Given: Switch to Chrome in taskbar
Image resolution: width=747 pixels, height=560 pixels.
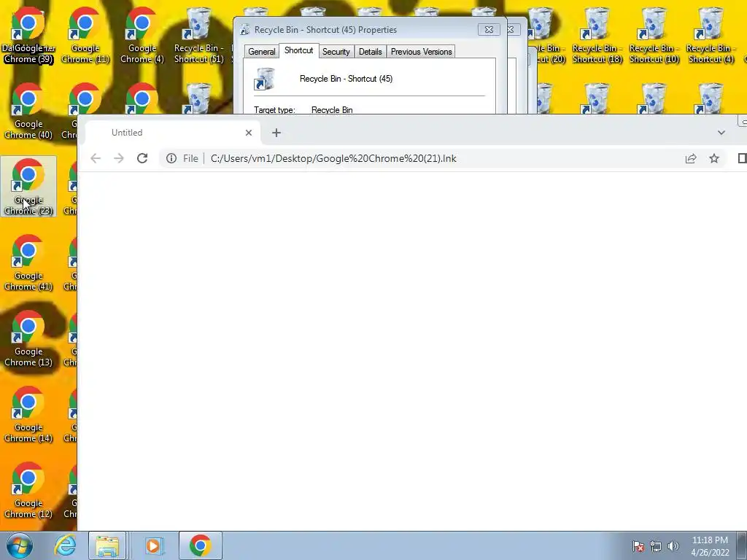Looking at the screenshot, I should click(200, 545).
